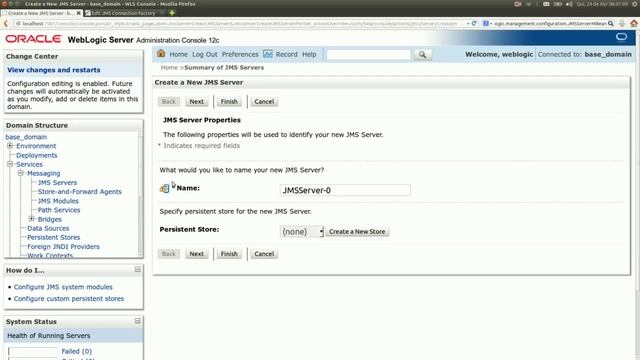The width and height of the screenshot is (640, 360).
Task: Click the bottom Finish button
Action: (x=229, y=254)
